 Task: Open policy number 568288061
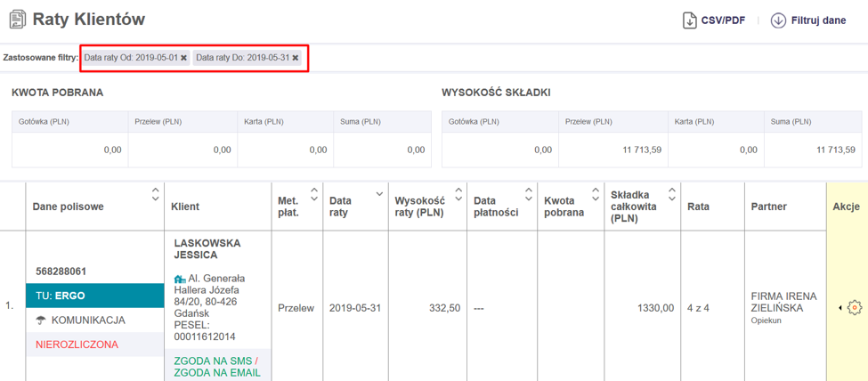[59, 272]
